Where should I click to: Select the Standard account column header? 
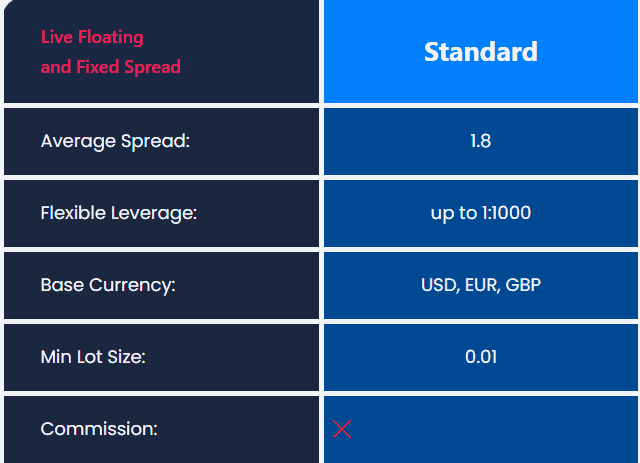pos(480,52)
